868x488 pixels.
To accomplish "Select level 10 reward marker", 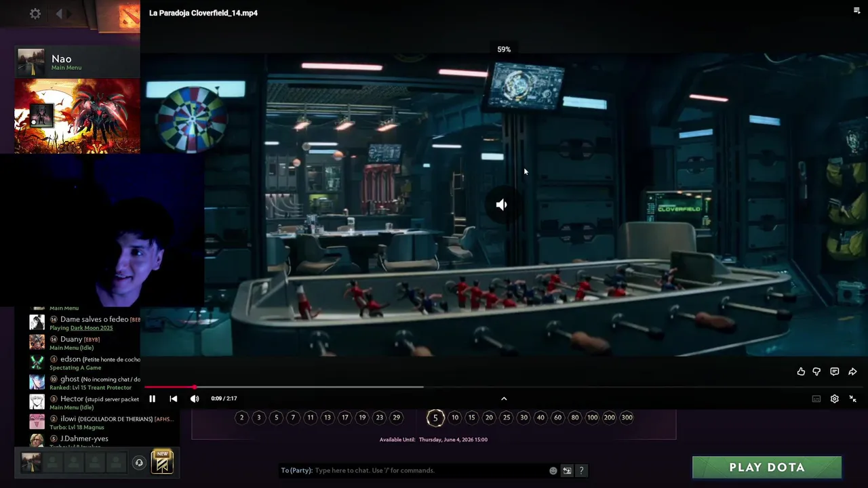I will 455,418.
